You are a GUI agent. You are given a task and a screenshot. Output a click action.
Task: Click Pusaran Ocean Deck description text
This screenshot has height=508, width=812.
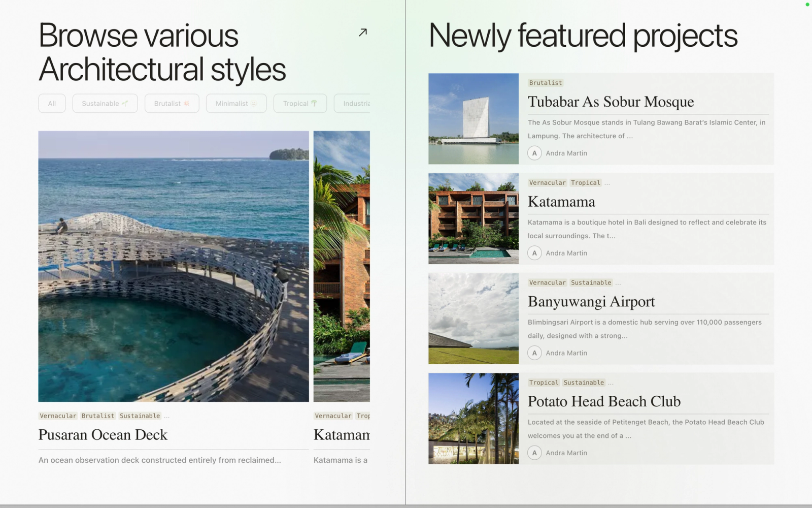tap(160, 460)
